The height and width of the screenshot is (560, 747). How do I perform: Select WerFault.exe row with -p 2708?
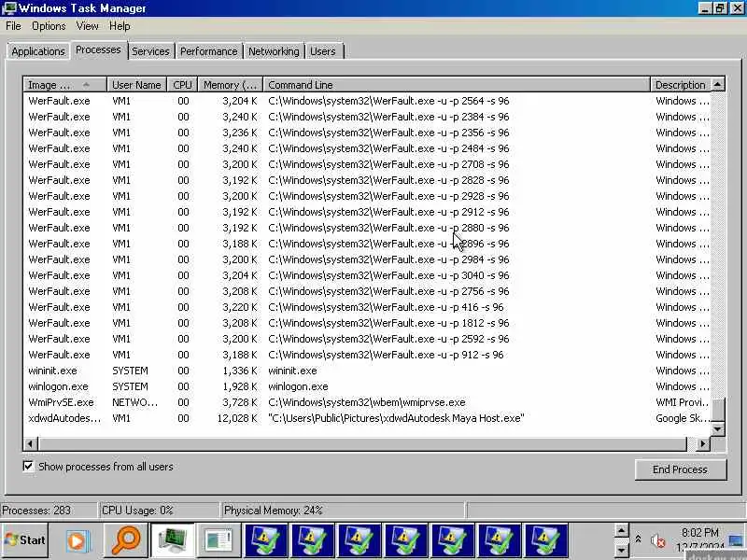[367, 164]
